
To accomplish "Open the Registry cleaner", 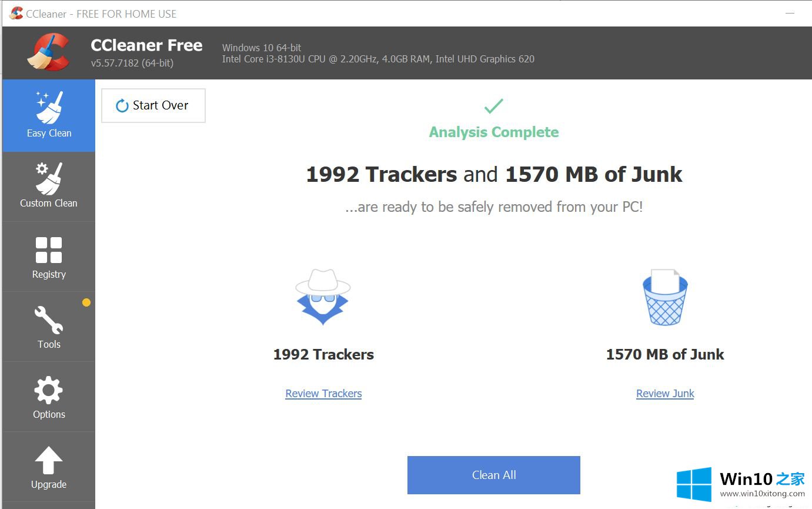I will 49,257.
